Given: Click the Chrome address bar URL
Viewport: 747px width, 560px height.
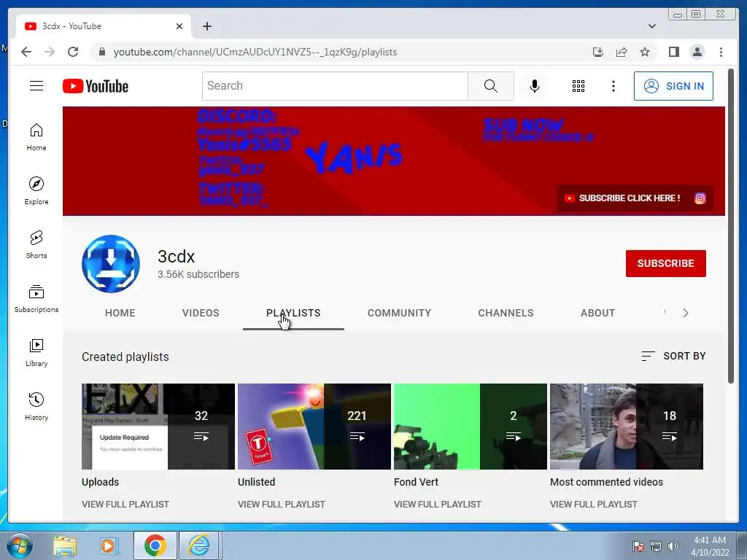Looking at the screenshot, I should 255,52.
